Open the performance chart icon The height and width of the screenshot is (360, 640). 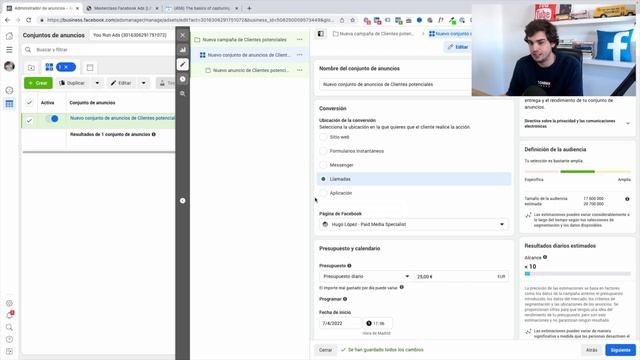tap(182, 50)
